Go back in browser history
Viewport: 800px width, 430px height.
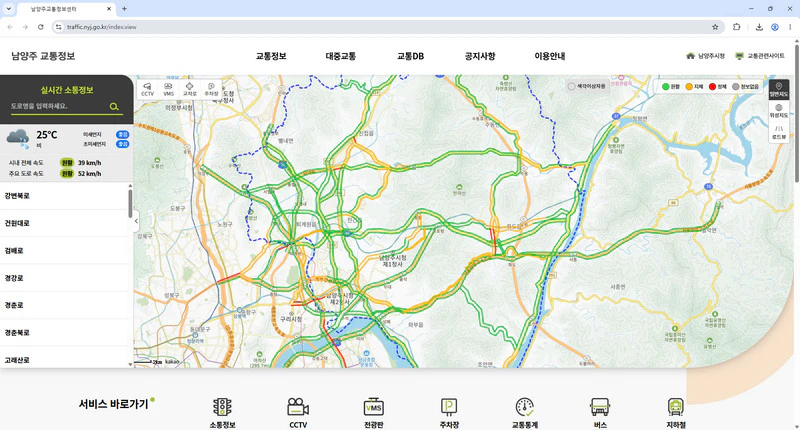click(x=10, y=27)
